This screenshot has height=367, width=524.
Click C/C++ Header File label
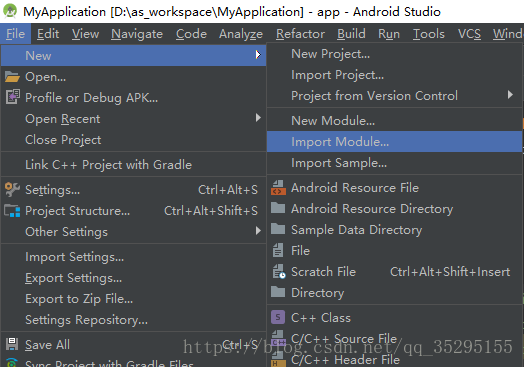346,360
